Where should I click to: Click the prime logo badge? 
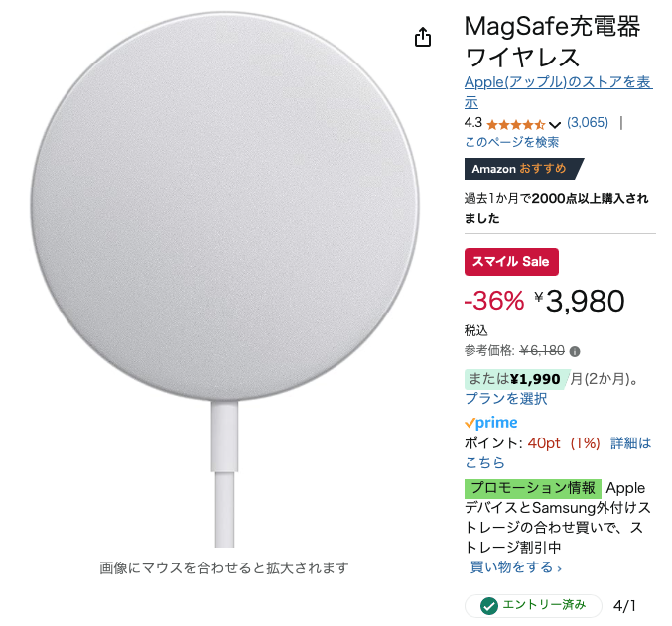pos(491,423)
